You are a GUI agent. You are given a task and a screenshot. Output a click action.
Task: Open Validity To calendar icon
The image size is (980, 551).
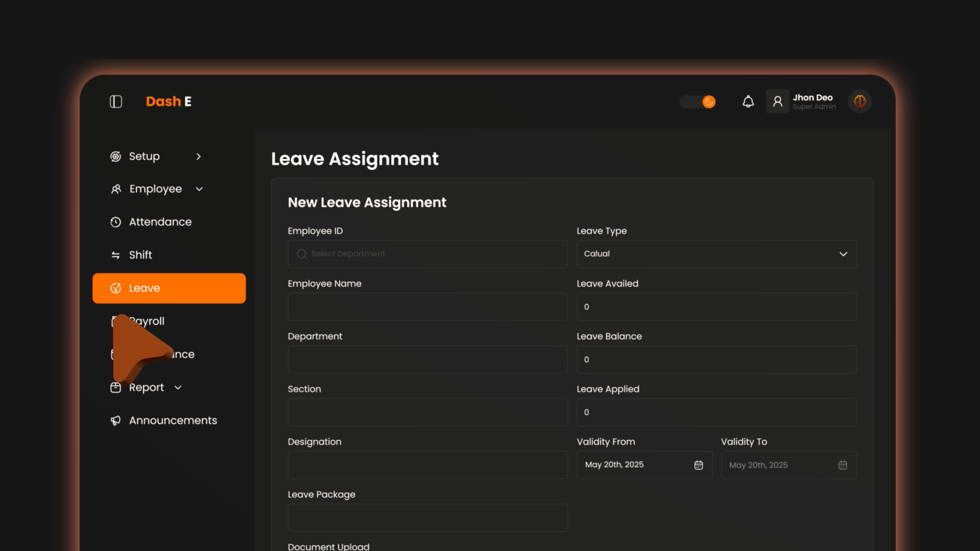[842, 465]
